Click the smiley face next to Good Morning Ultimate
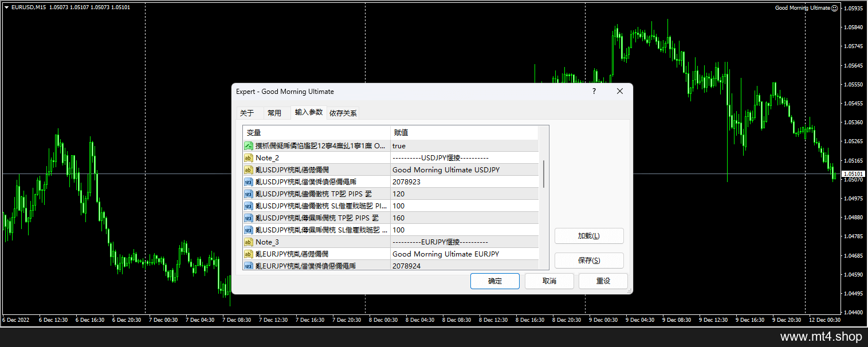868x347 pixels. coord(834,8)
